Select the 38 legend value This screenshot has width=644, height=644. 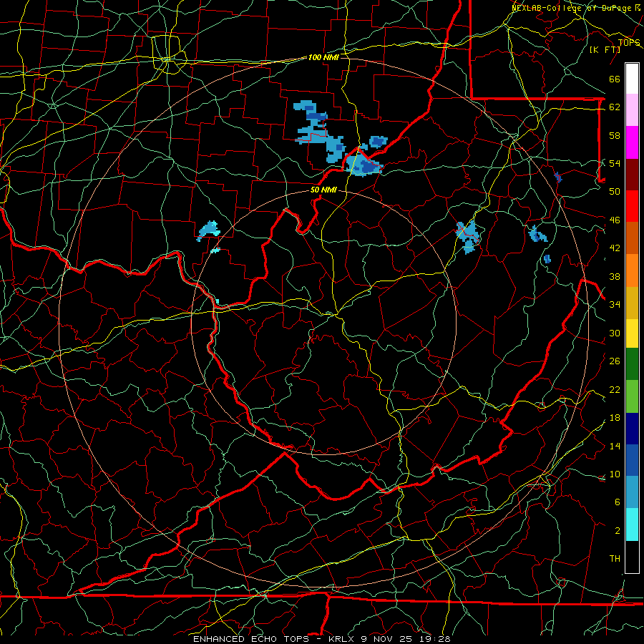(615, 276)
